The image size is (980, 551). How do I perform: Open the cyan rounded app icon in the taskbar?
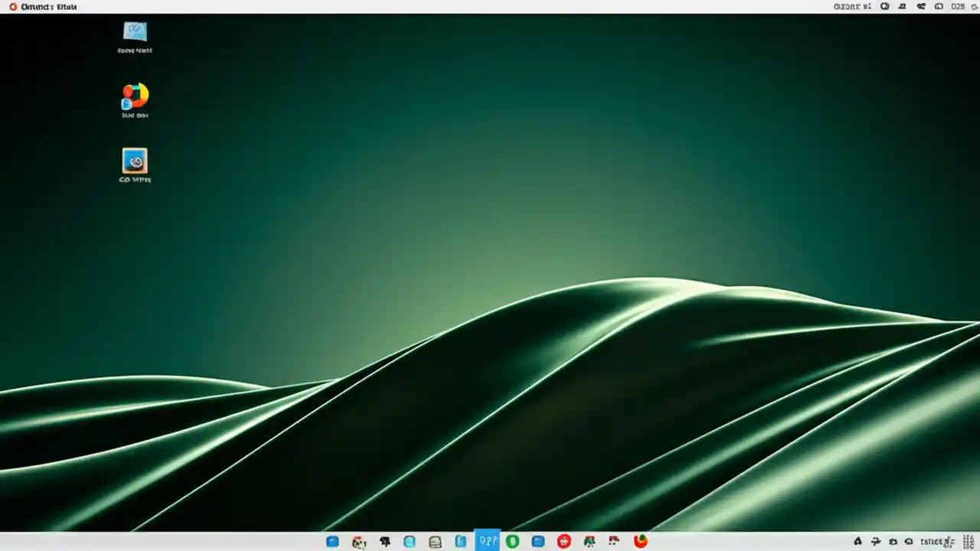410,542
